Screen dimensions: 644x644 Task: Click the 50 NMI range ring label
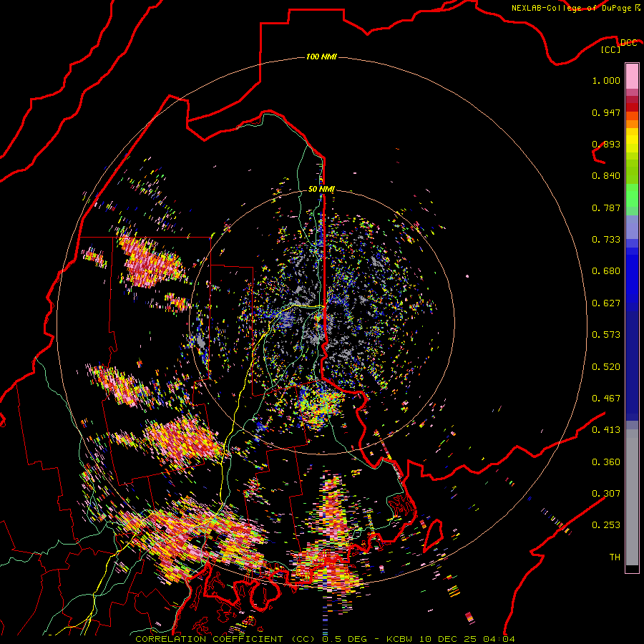click(x=321, y=190)
